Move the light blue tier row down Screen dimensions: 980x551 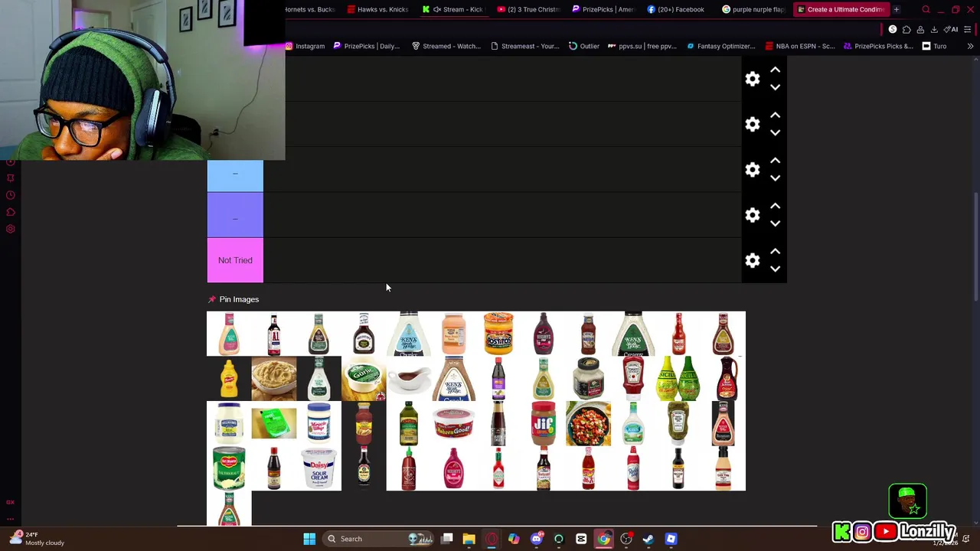click(x=775, y=178)
